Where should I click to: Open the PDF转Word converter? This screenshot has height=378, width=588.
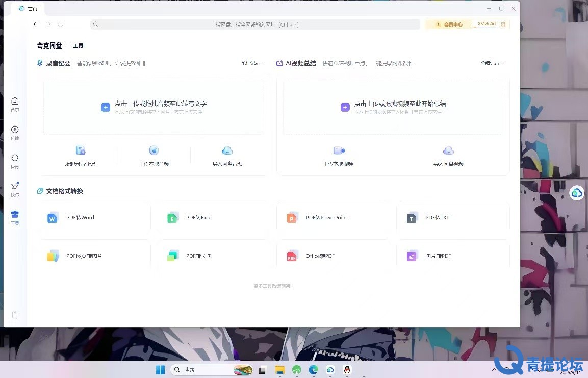(95, 218)
